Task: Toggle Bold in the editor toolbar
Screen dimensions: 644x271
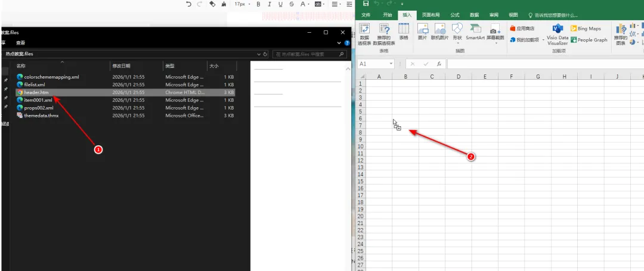Action: [258, 4]
